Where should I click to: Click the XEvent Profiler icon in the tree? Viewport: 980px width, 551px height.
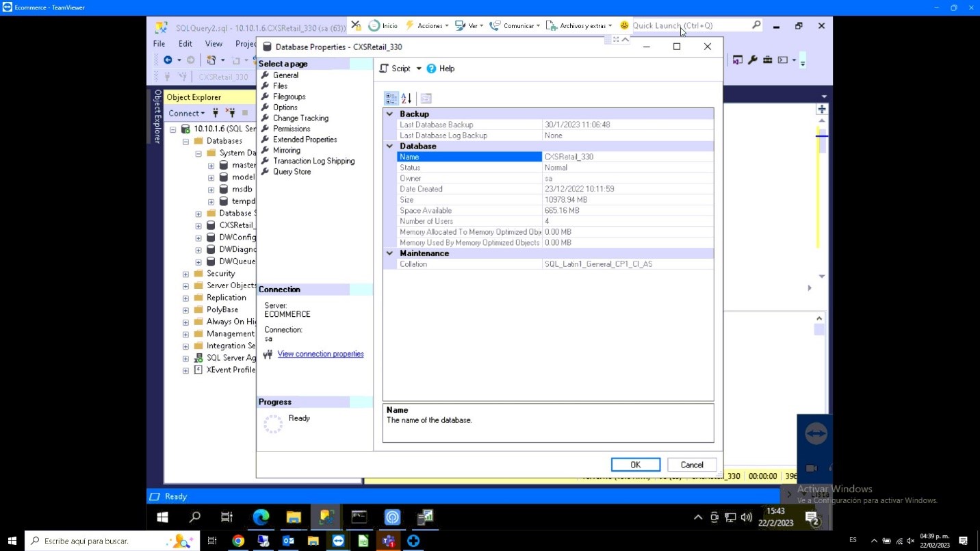pos(198,370)
